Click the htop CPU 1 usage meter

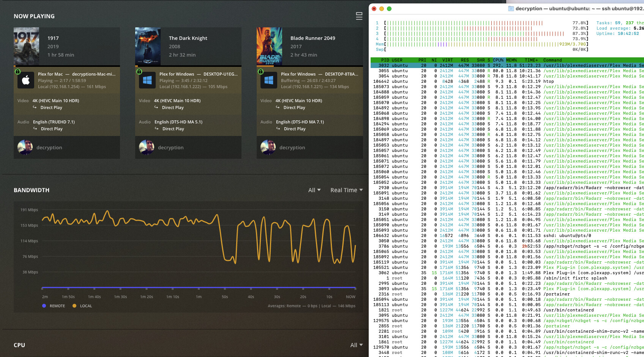click(x=482, y=23)
